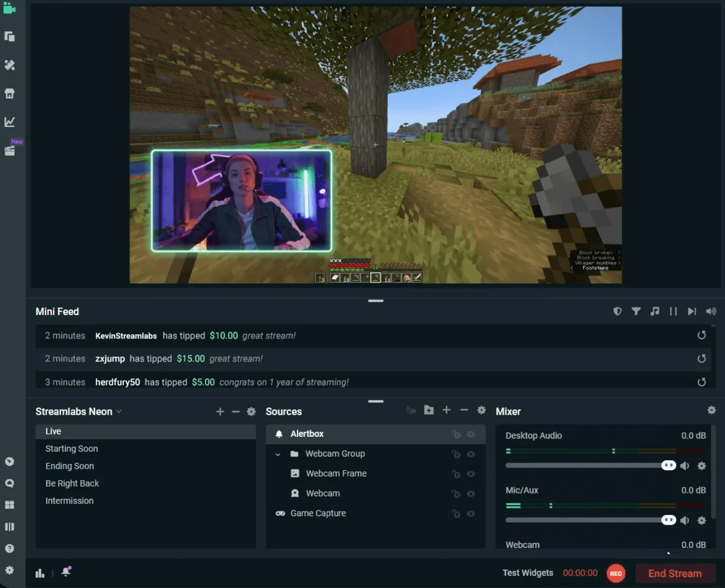Viewport: 725px width, 588px height.
Task: Mute the Desktop Audio channel
Action: pos(685,466)
